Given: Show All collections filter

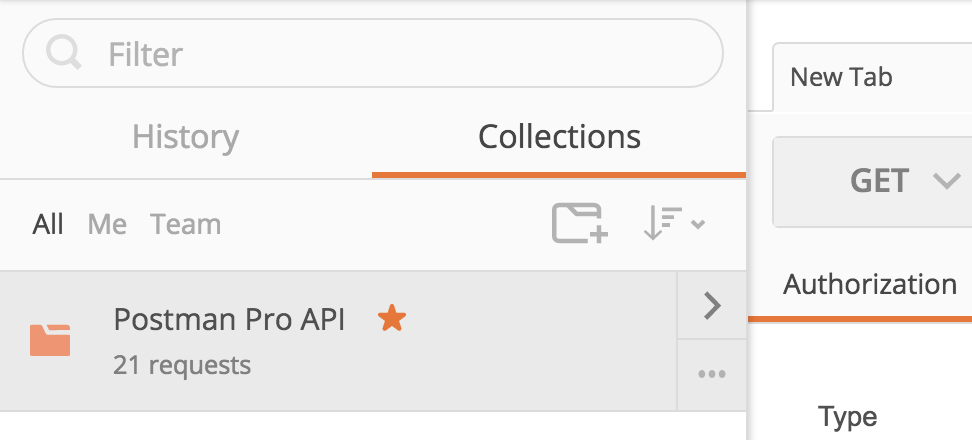Looking at the screenshot, I should pos(48,224).
